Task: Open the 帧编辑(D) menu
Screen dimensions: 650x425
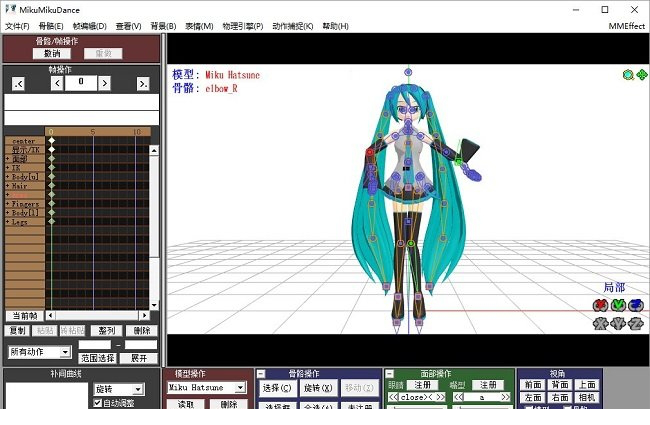Action: click(90, 26)
